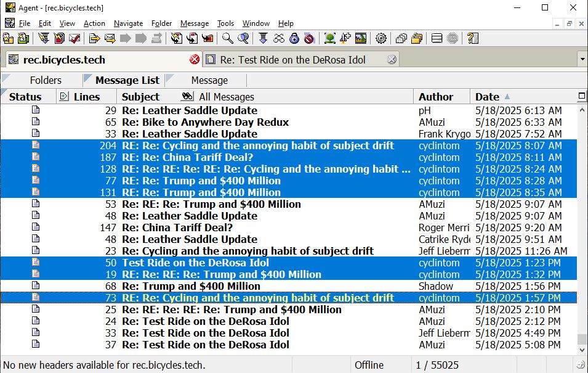Toggle the pane layout icon right of Date
Image resolution: width=588 pixels, height=373 pixels.
(582, 96)
